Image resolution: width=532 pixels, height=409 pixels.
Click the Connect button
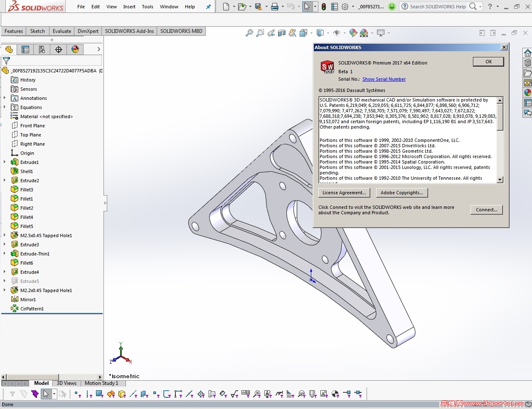click(x=486, y=210)
